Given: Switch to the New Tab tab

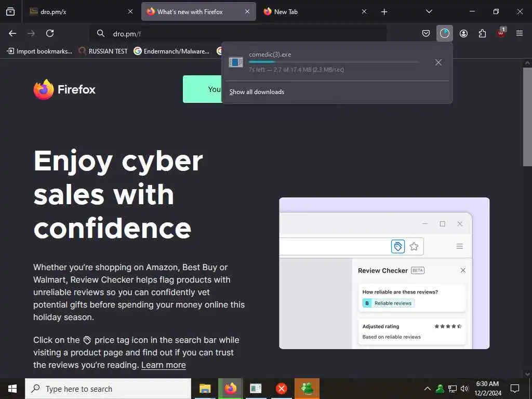Looking at the screenshot, I should point(315,11).
